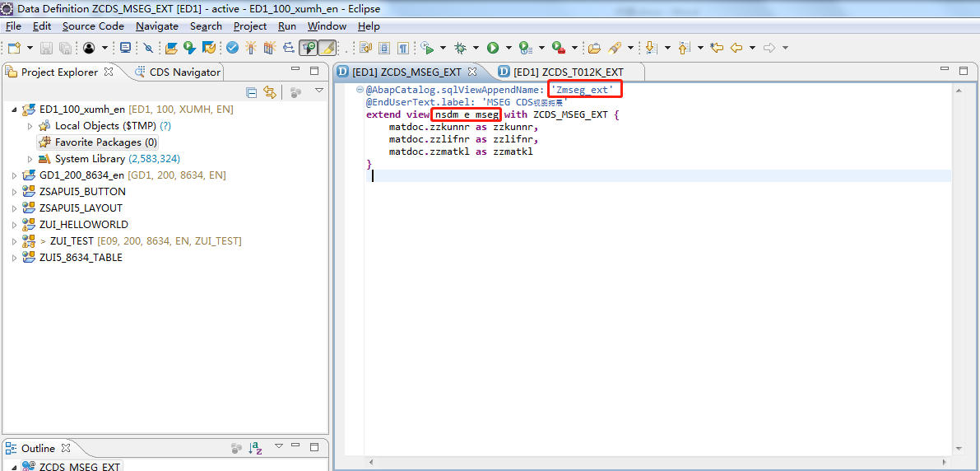Click the blue checkmark Check ABAP object icon
Viewport: 980px width, 471px height.
[x=233, y=48]
